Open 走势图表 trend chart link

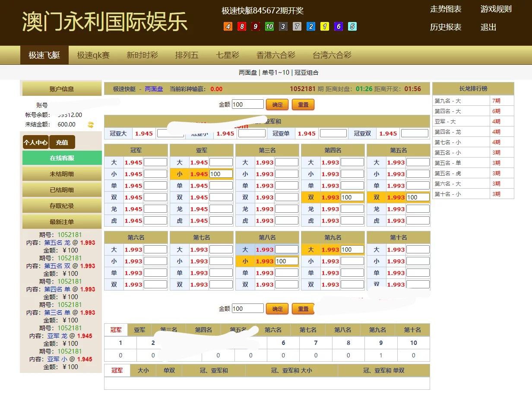pyautogui.click(x=446, y=9)
